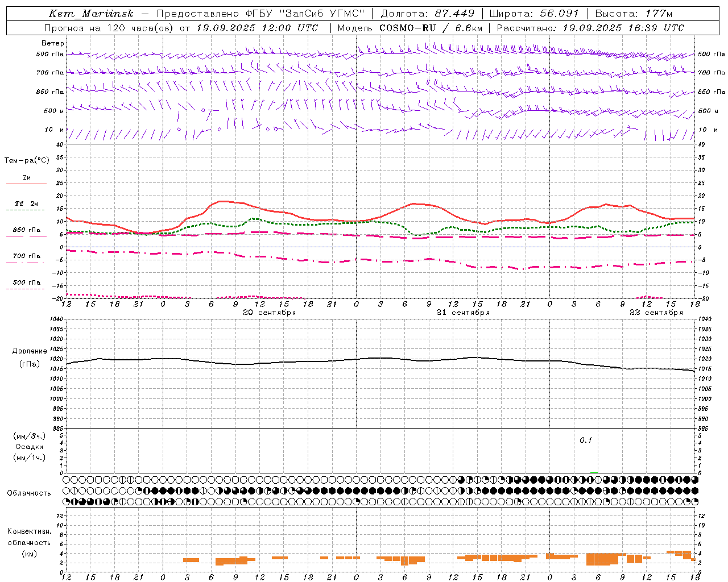728x582 pixels.
Task: Click the Тем-ра(°C) axis title
Action: (x=27, y=161)
